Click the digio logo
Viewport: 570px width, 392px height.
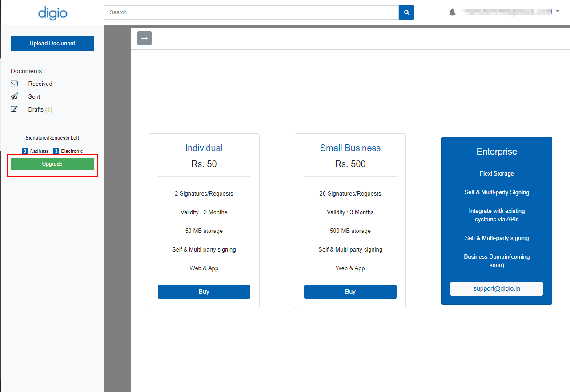tap(52, 13)
